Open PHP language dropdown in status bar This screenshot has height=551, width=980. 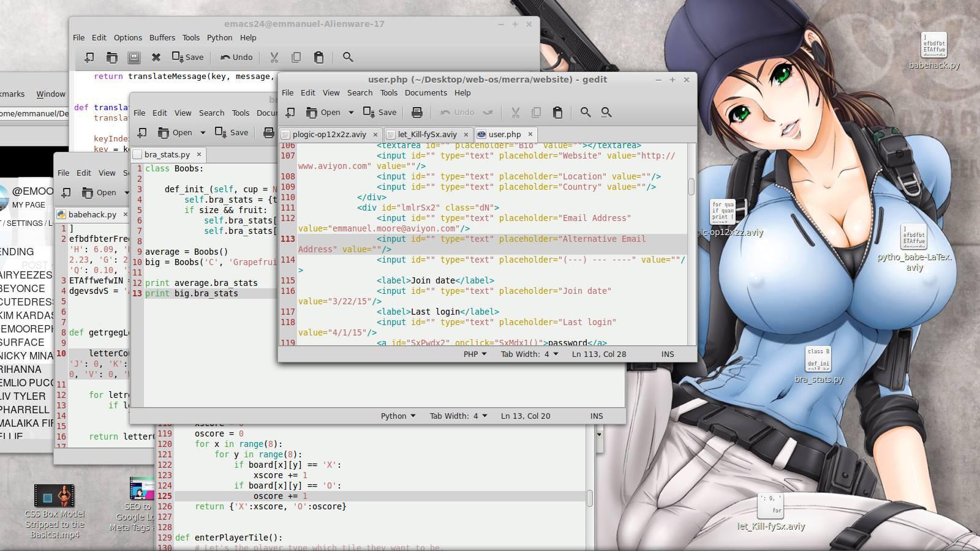[475, 354]
